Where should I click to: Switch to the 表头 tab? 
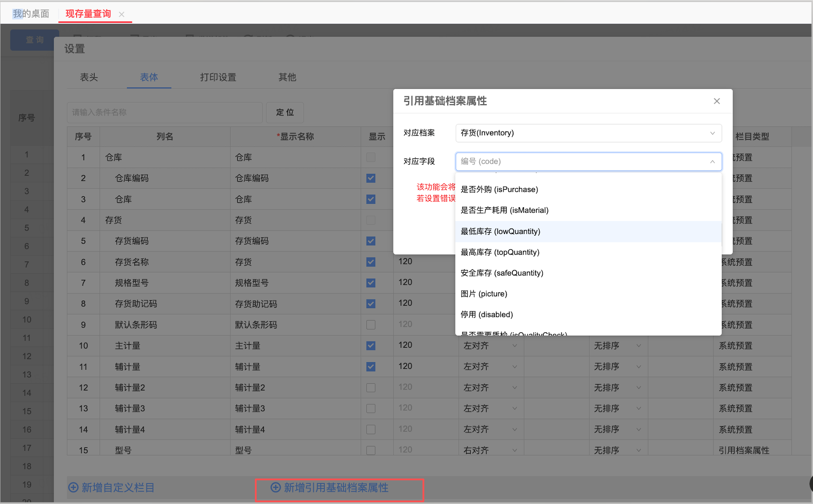click(x=89, y=77)
